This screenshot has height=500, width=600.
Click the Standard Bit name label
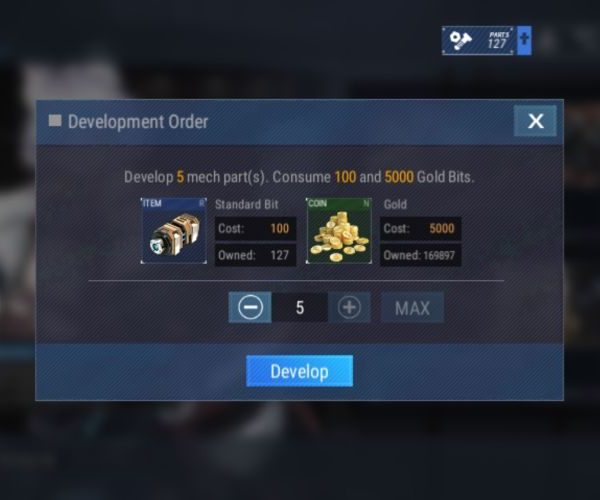pyautogui.click(x=247, y=204)
